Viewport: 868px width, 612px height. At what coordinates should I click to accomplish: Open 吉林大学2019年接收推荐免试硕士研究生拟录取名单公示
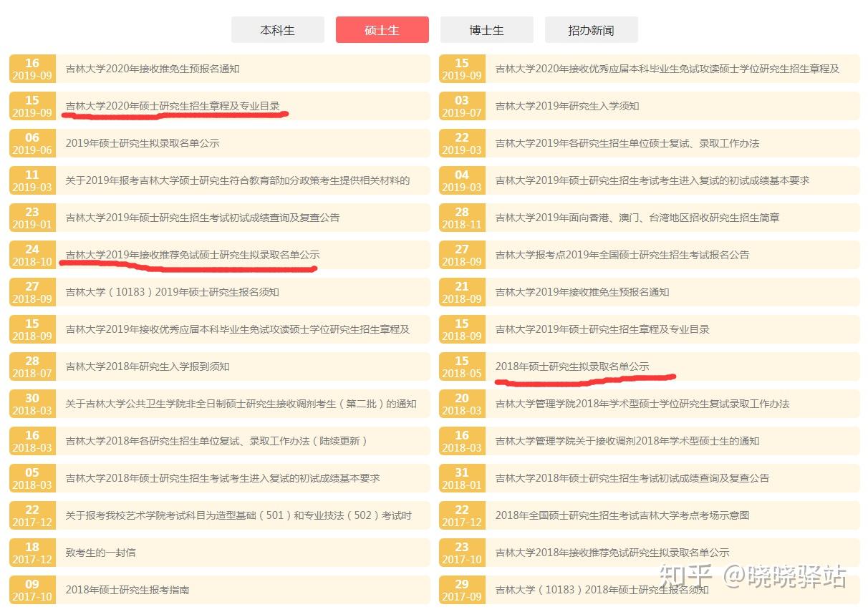click(190, 255)
